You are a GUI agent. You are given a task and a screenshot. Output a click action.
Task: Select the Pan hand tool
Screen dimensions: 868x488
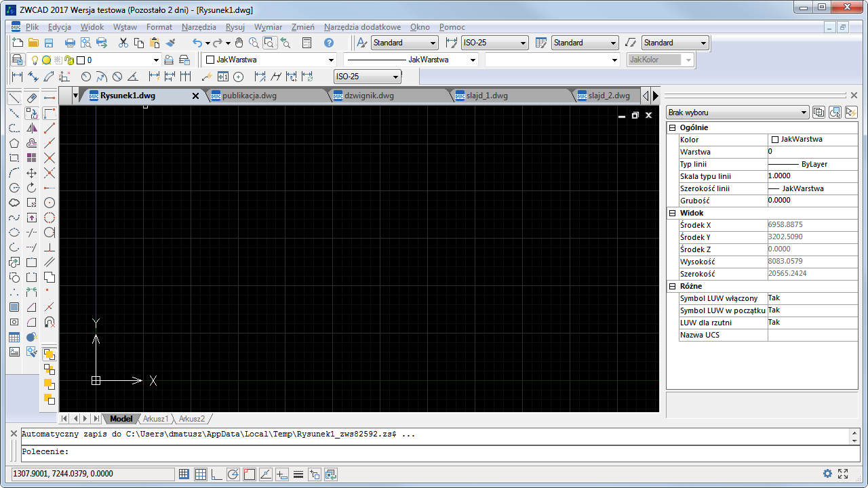coord(239,43)
